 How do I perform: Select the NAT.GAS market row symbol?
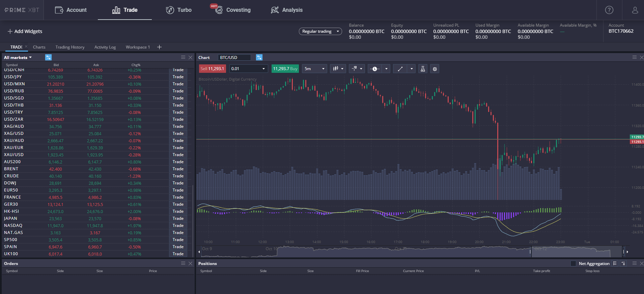pos(13,233)
